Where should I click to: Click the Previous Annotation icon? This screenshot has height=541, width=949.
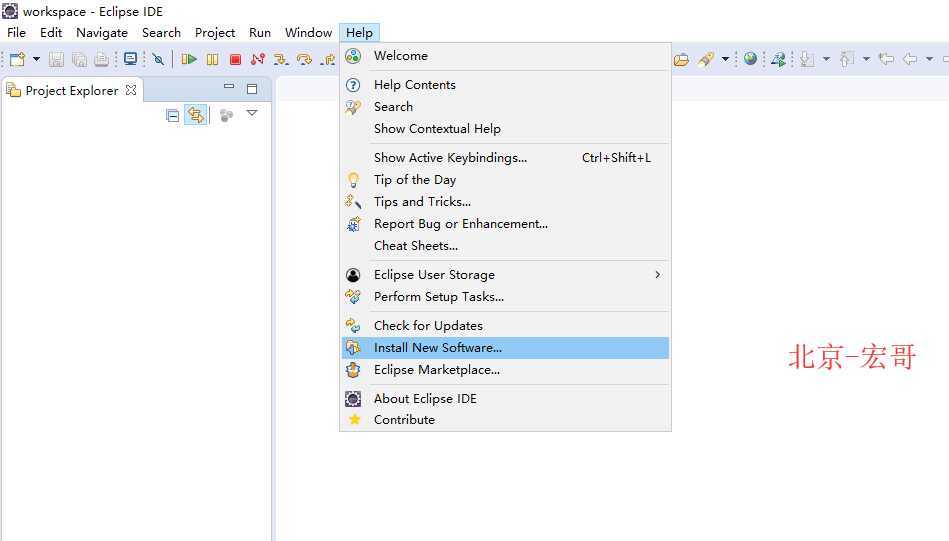(x=847, y=59)
